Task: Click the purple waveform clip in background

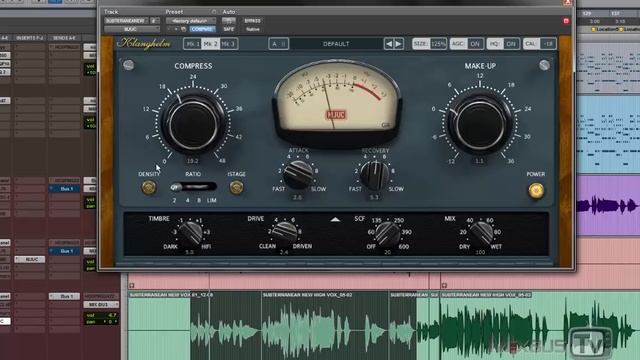Action: [608, 206]
